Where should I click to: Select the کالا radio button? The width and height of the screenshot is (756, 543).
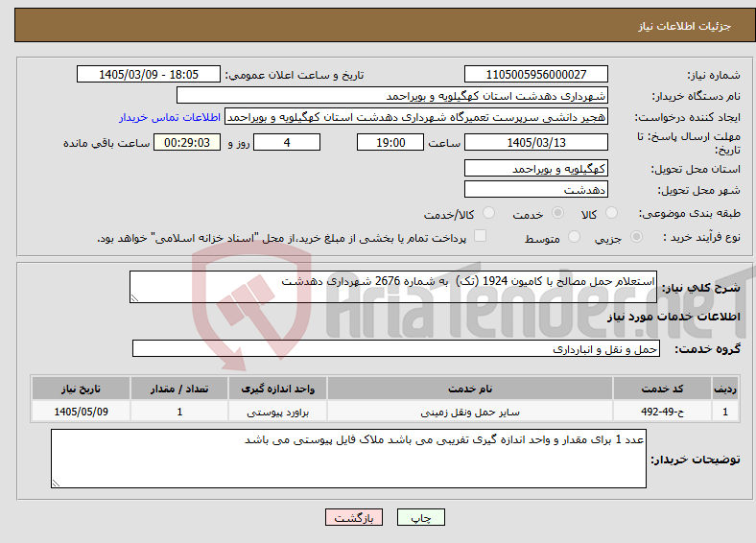(611, 213)
